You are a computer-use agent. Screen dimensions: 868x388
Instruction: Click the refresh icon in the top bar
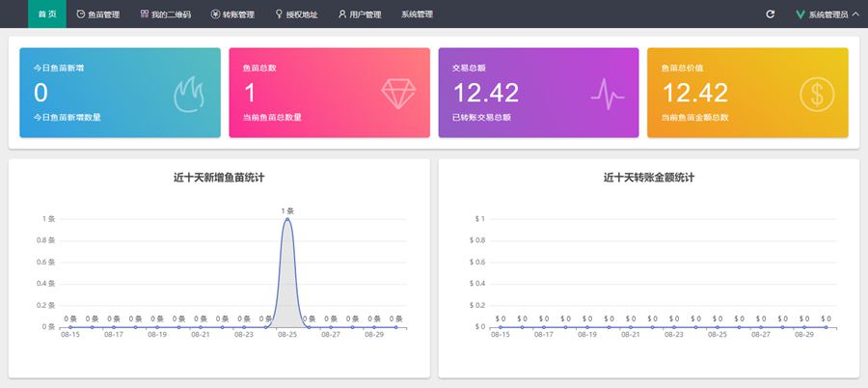click(x=770, y=14)
